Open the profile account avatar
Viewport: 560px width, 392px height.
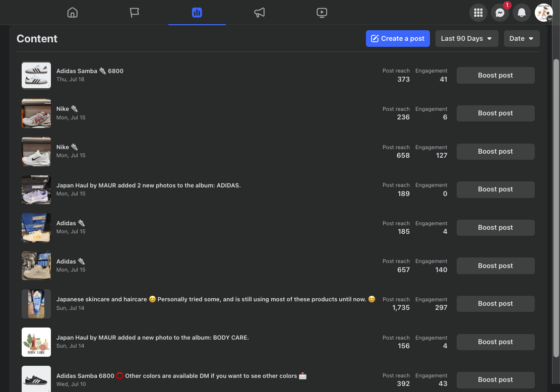[543, 13]
